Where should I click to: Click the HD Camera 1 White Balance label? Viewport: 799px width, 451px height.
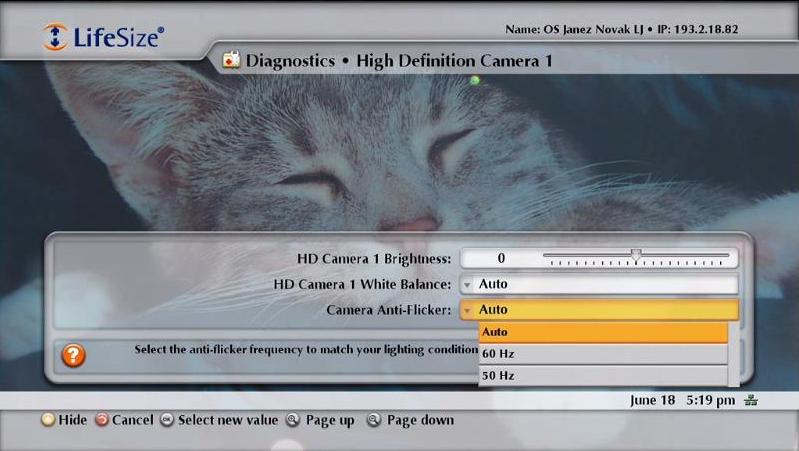[x=362, y=284]
